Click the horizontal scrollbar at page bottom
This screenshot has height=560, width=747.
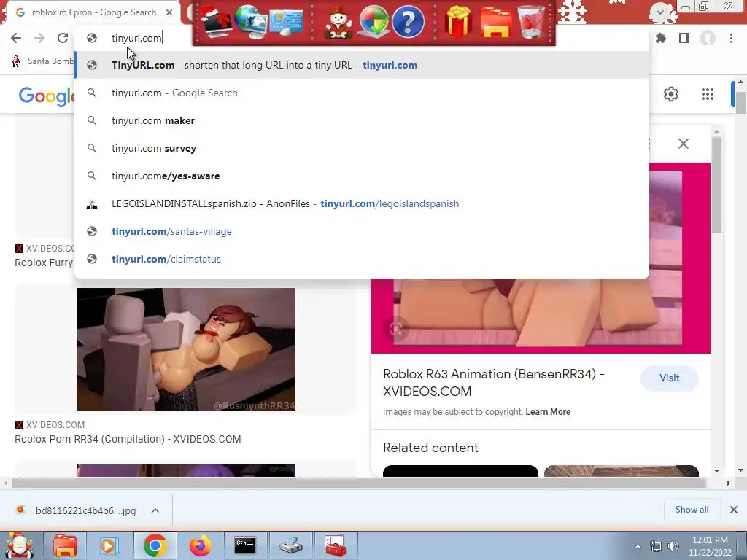click(x=358, y=483)
